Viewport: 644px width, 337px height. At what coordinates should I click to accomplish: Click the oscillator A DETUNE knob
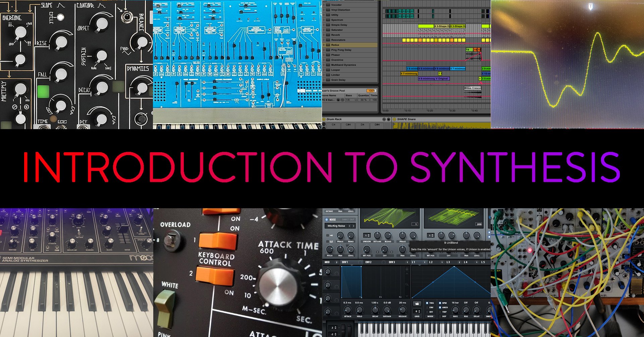click(377, 235)
